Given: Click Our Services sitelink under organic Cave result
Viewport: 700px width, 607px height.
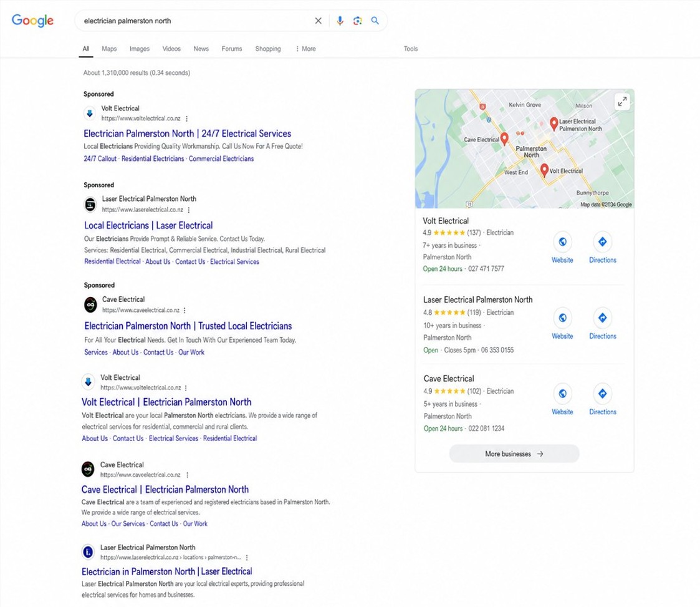Looking at the screenshot, I should click(128, 523).
